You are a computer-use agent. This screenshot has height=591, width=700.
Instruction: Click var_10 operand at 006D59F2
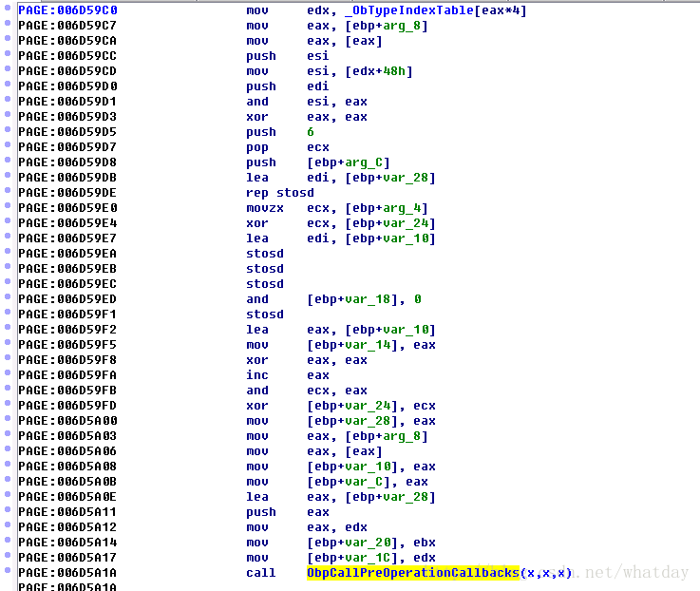tap(406, 330)
